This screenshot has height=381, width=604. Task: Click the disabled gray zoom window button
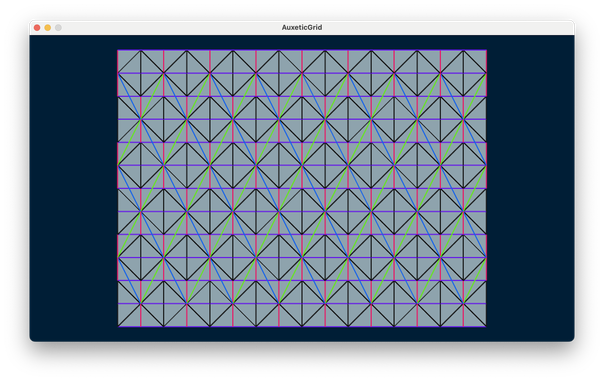(x=58, y=28)
